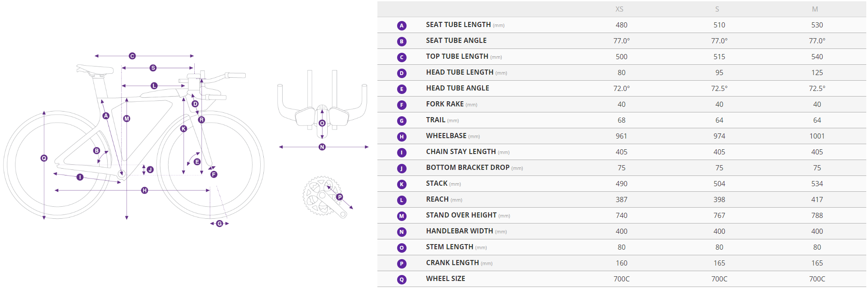Select the M size column header
The height and width of the screenshot is (290, 868).
point(815,9)
